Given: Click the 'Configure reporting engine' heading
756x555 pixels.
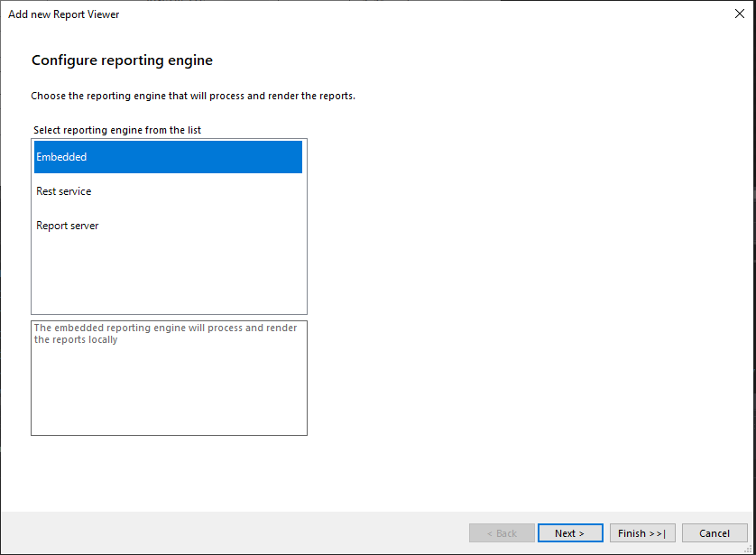Looking at the screenshot, I should 122,60.
